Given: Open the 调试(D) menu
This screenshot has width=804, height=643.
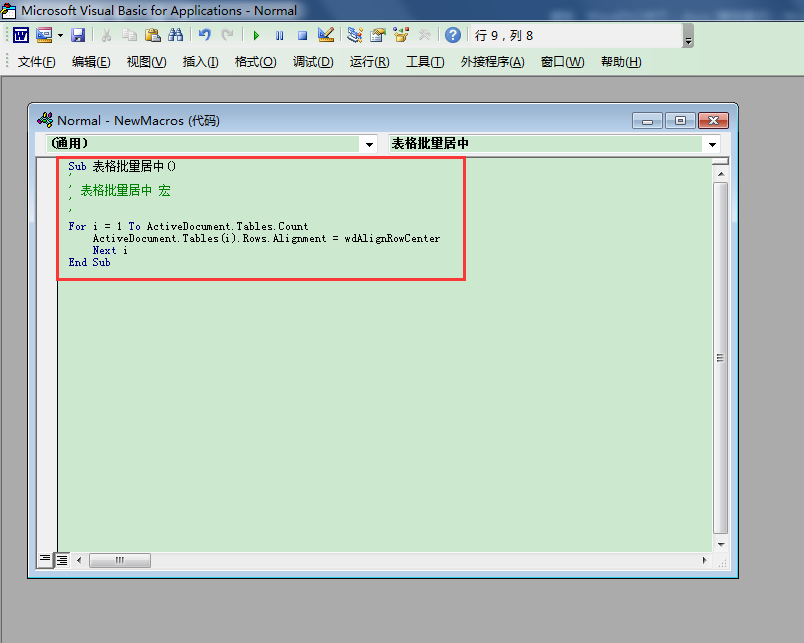Looking at the screenshot, I should pyautogui.click(x=312, y=62).
